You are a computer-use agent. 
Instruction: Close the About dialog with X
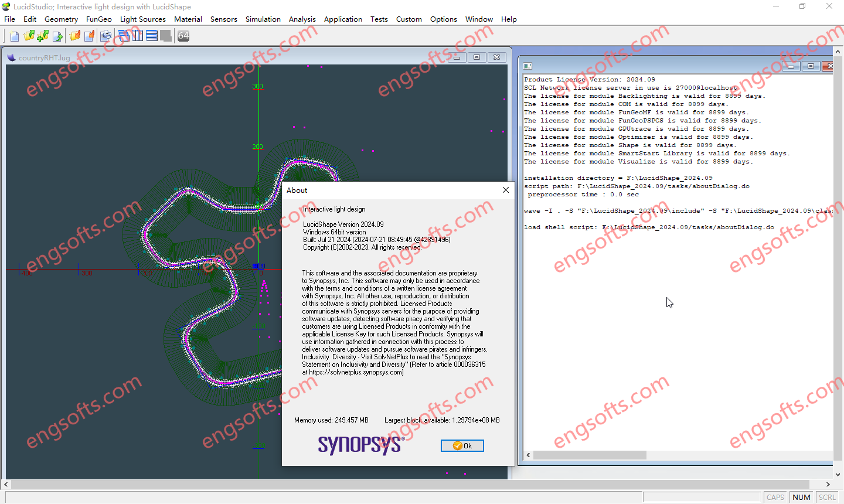(x=506, y=190)
